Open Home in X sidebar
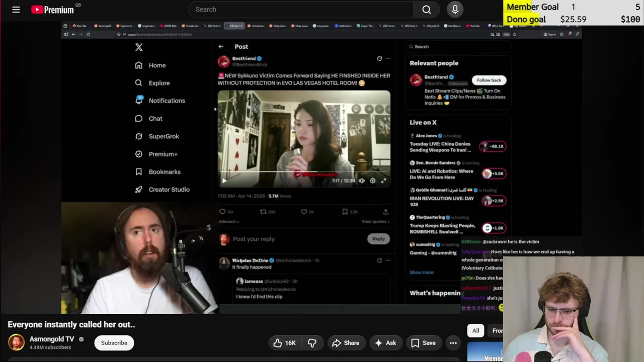Image resolution: width=644 pixels, height=362 pixels. tap(150, 65)
